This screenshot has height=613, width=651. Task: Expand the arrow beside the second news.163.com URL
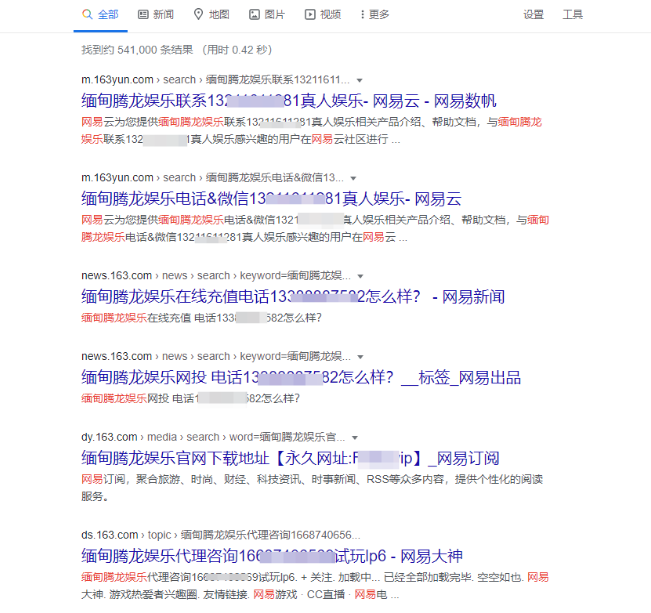pos(361,357)
